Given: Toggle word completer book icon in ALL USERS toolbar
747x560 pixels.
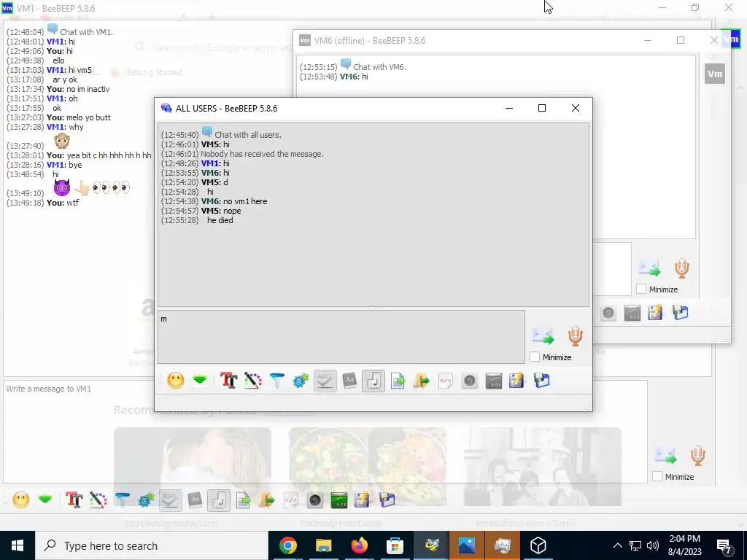Looking at the screenshot, I should tap(349, 381).
